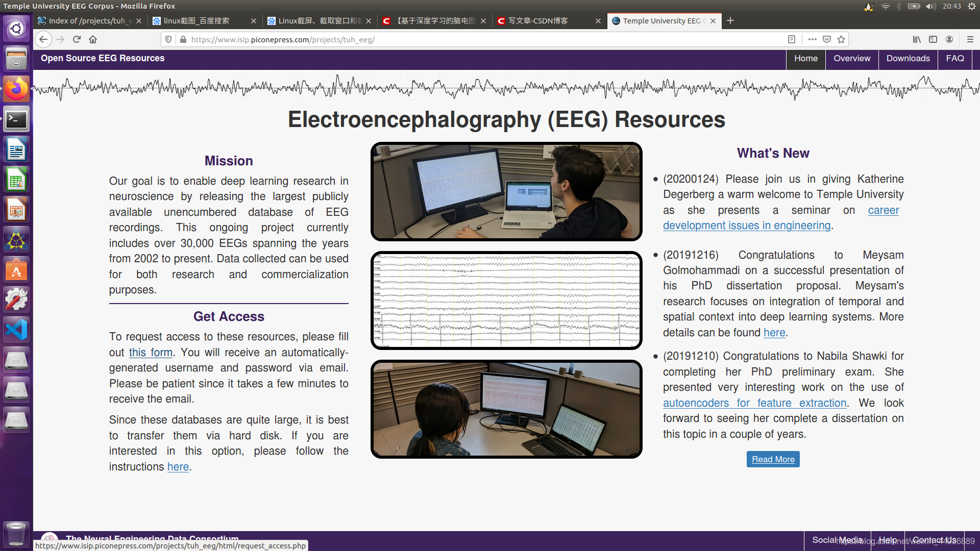Open the Files manager in launcher
Image resolution: width=980 pixels, height=551 pixels.
(16, 59)
